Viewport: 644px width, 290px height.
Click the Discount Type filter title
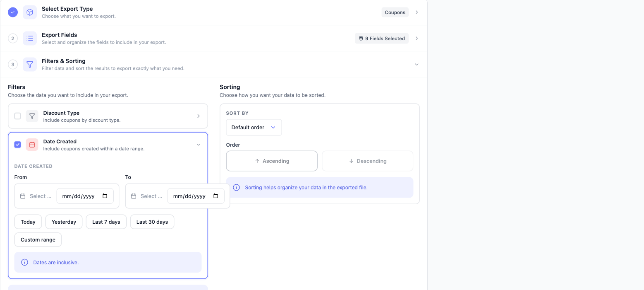(61, 113)
